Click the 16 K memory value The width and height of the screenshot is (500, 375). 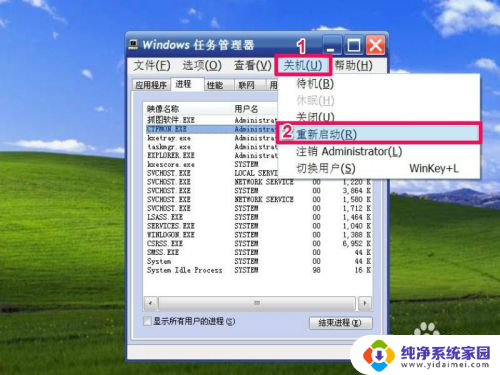click(363, 270)
